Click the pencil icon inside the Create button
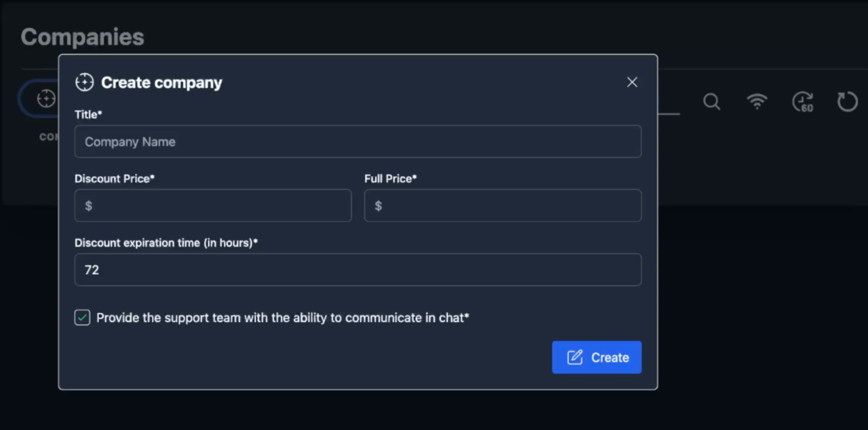868x430 pixels. pos(574,357)
